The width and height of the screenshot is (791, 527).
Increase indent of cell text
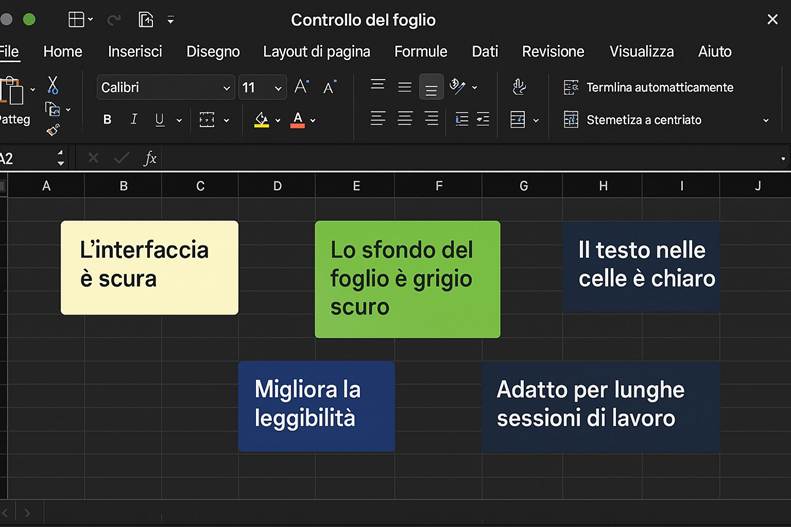point(483,120)
